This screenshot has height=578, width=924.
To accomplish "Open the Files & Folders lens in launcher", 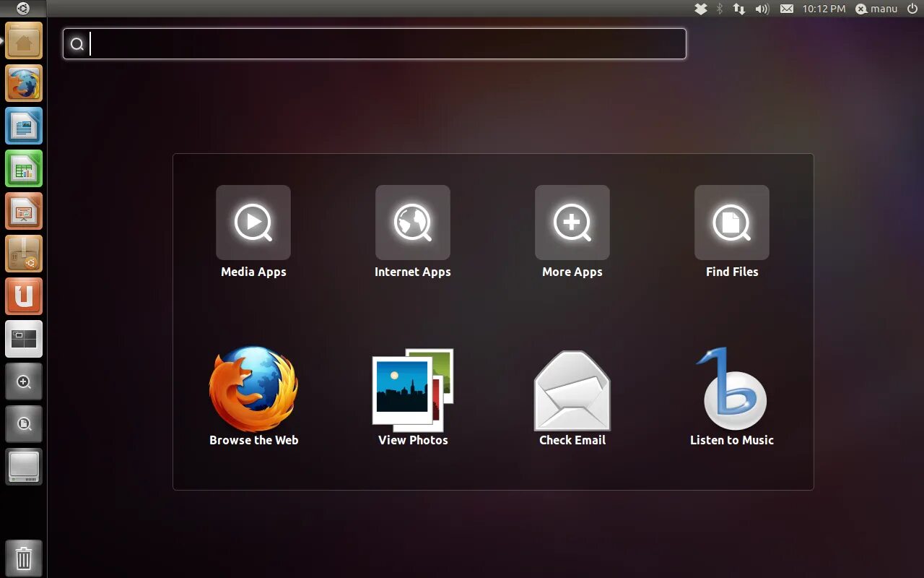I will (x=24, y=424).
